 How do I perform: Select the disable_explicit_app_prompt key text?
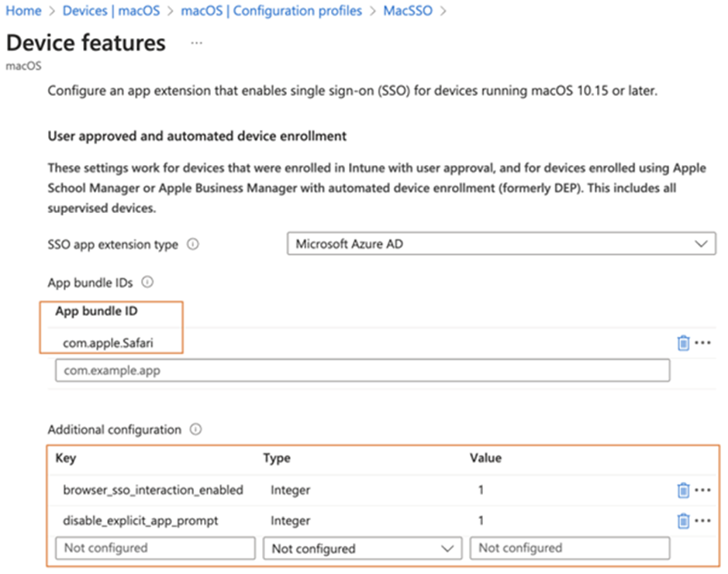pyautogui.click(x=140, y=521)
